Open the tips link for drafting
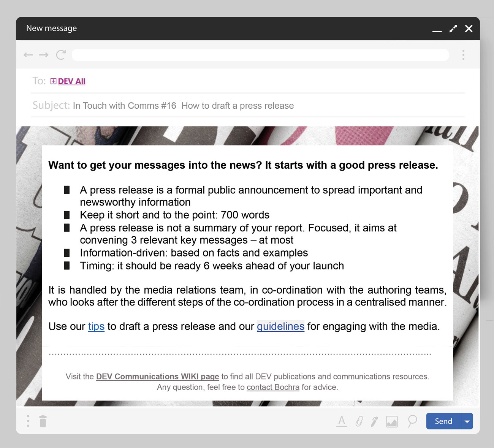 (x=96, y=326)
